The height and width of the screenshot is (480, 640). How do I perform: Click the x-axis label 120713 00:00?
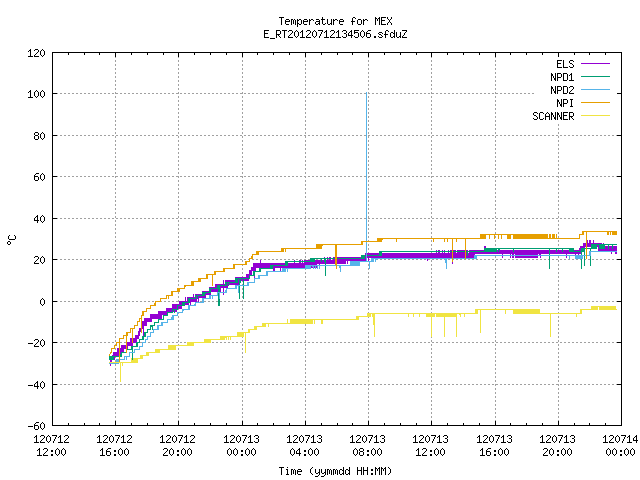241,446
